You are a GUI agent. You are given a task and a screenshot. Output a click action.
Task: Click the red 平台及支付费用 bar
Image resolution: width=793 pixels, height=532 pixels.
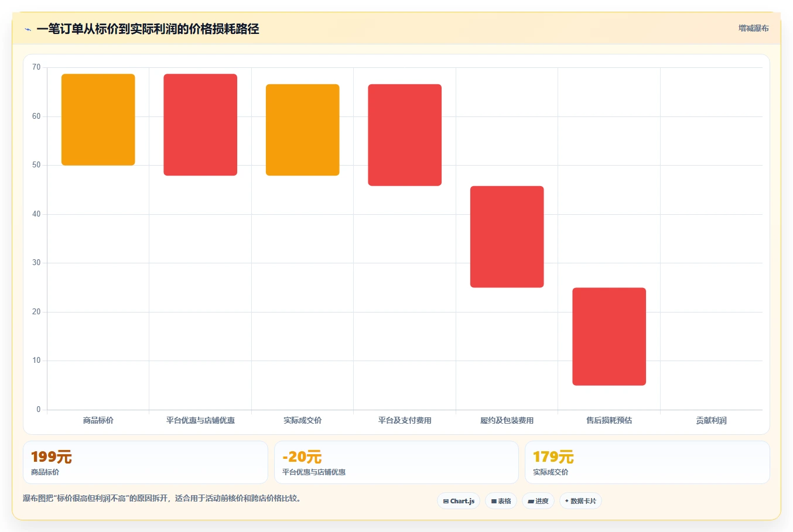point(405,135)
